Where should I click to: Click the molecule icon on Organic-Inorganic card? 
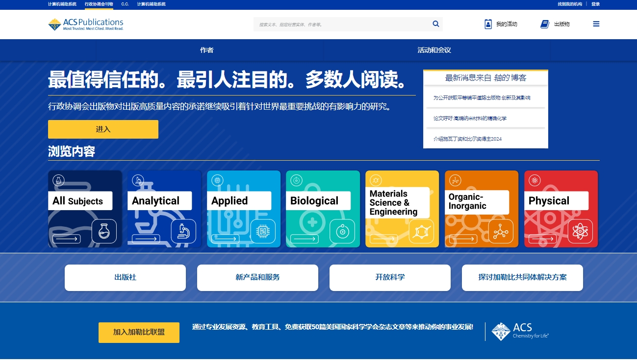coord(501,231)
